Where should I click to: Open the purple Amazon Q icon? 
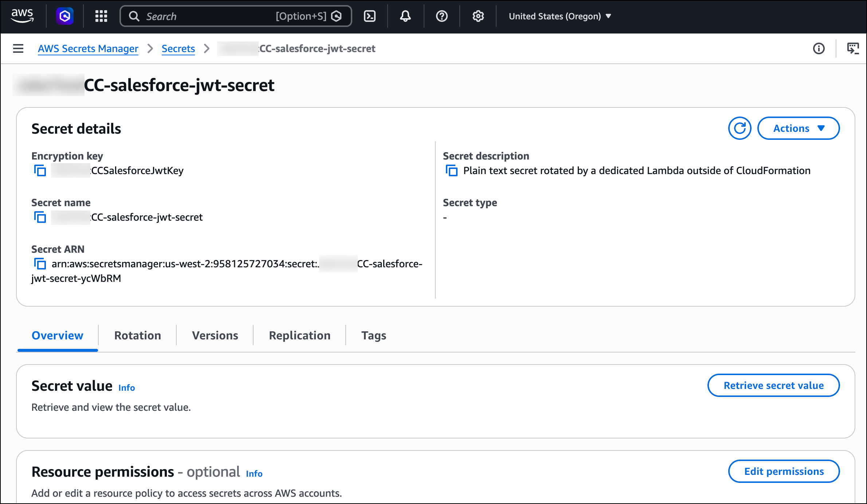(x=65, y=16)
